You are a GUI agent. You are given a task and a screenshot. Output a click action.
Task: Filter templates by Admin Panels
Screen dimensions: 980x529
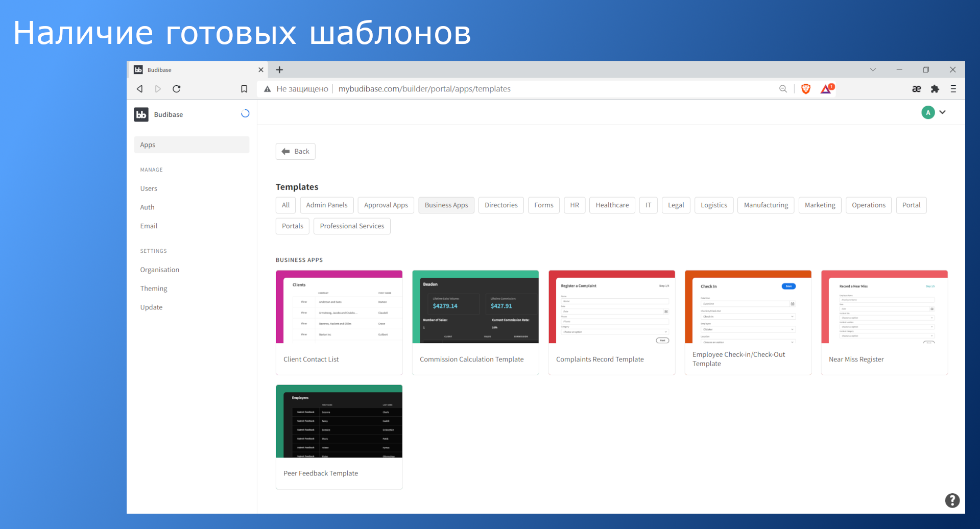coord(327,205)
